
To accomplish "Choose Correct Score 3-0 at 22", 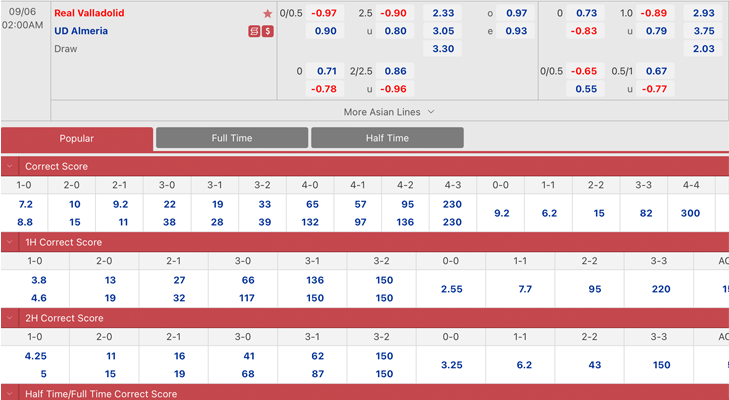I will pos(169,204).
